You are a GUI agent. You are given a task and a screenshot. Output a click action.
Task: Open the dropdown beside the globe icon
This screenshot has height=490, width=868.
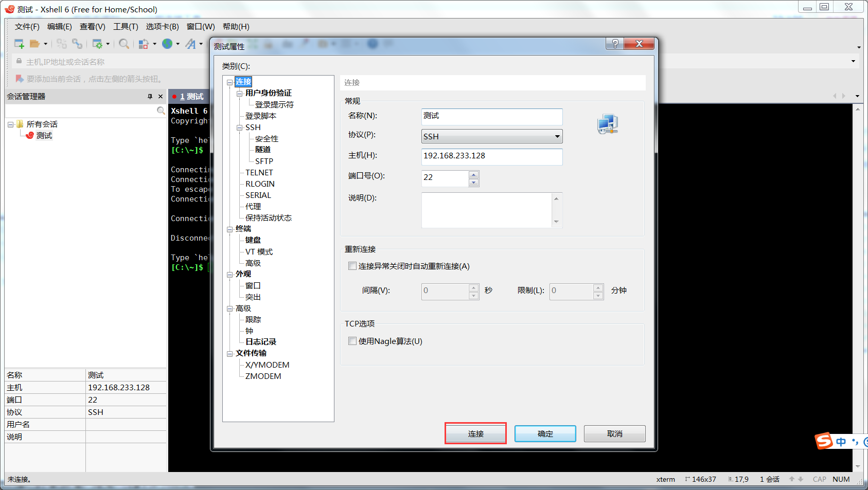coord(178,44)
